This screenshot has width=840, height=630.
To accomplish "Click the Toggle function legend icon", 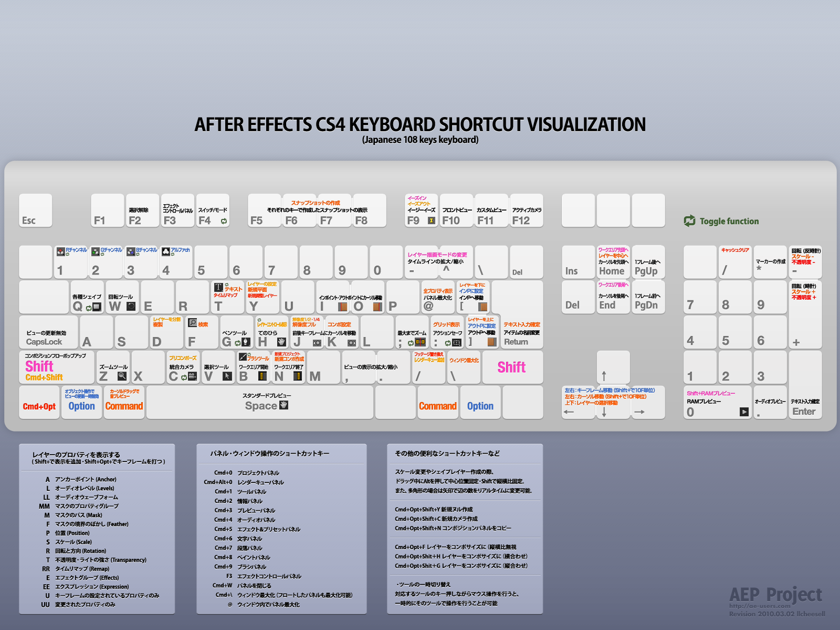I will [690, 221].
